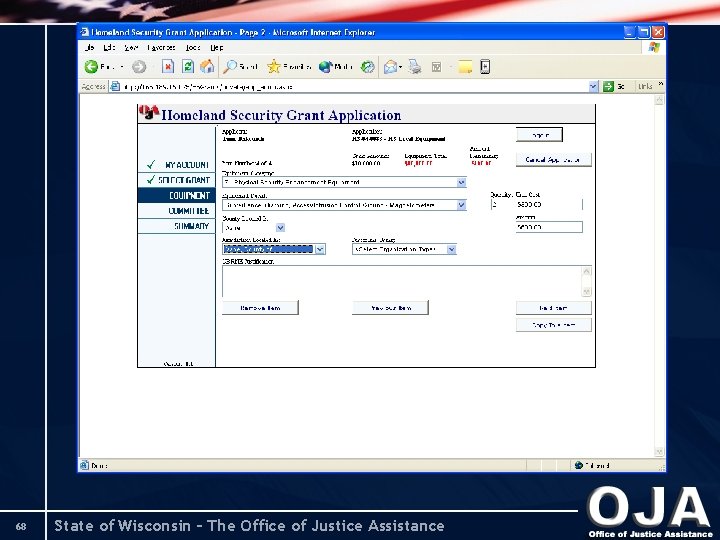The height and width of the screenshot is (540, 720).
Task: Click the Internet zone globe in the status bar
Action: coord(579,465)
